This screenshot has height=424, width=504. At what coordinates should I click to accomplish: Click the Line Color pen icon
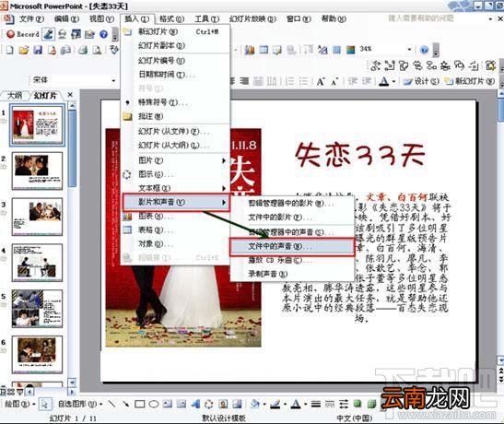(x=275, y=404)
